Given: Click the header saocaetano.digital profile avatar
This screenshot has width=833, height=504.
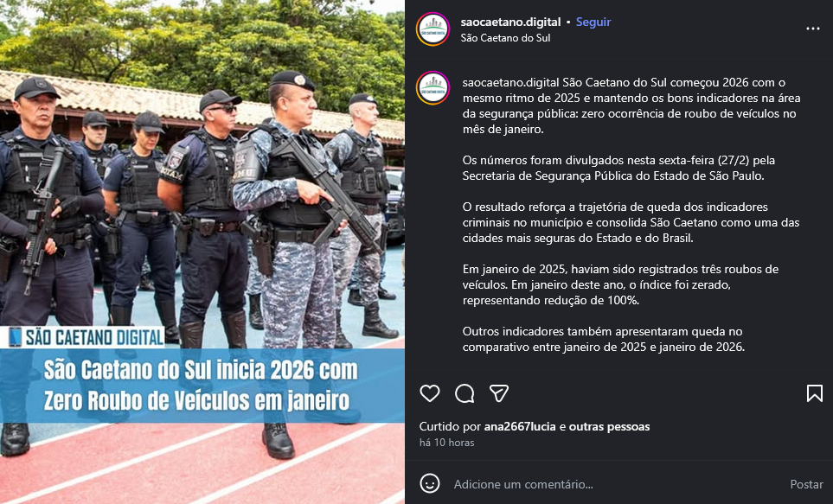Looking at the screenshot, I should point(433,29).
